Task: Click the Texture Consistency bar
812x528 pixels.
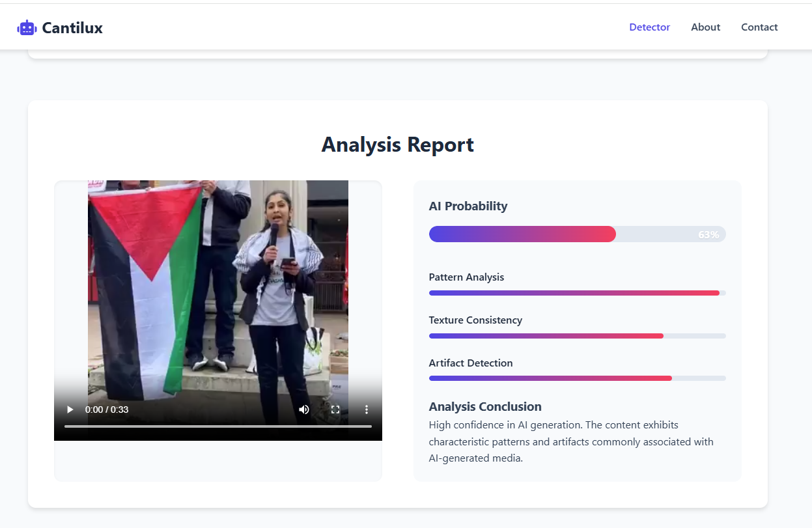Action: [577, 336]
